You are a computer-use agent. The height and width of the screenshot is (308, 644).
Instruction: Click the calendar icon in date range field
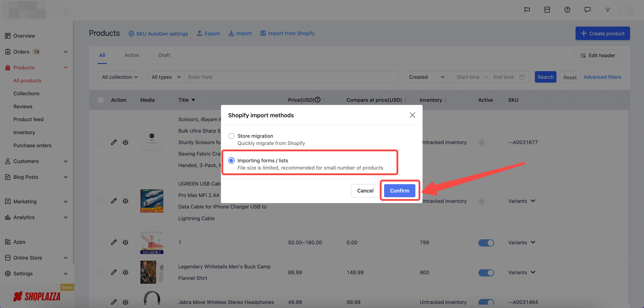coord(522,77)
